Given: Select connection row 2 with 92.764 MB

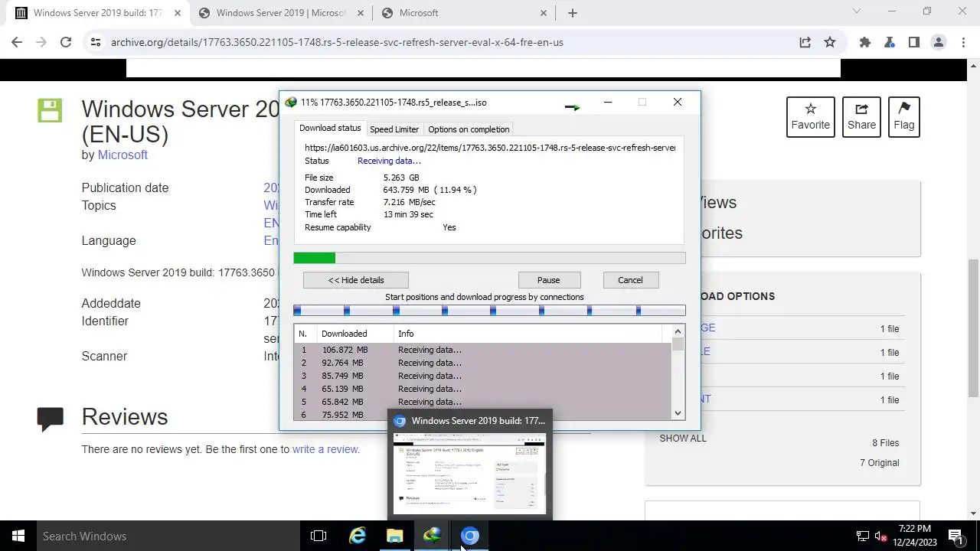Looking at the screenshot, I should coord(482,363).
